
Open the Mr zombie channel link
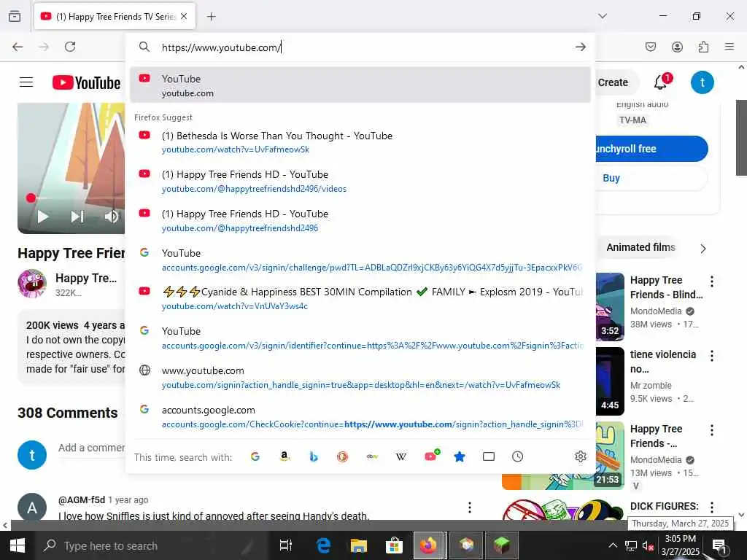[651, 385]
